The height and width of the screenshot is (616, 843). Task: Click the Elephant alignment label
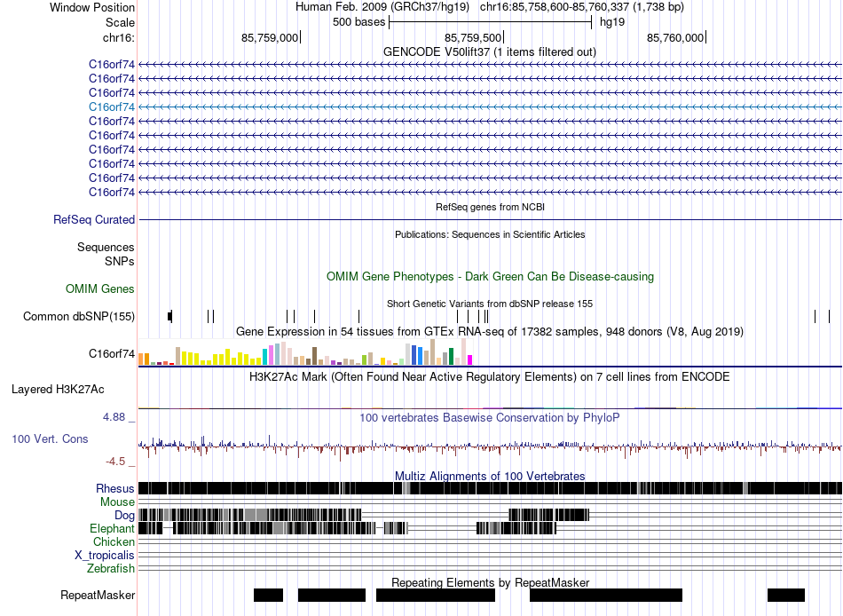[x=112, y=528]
